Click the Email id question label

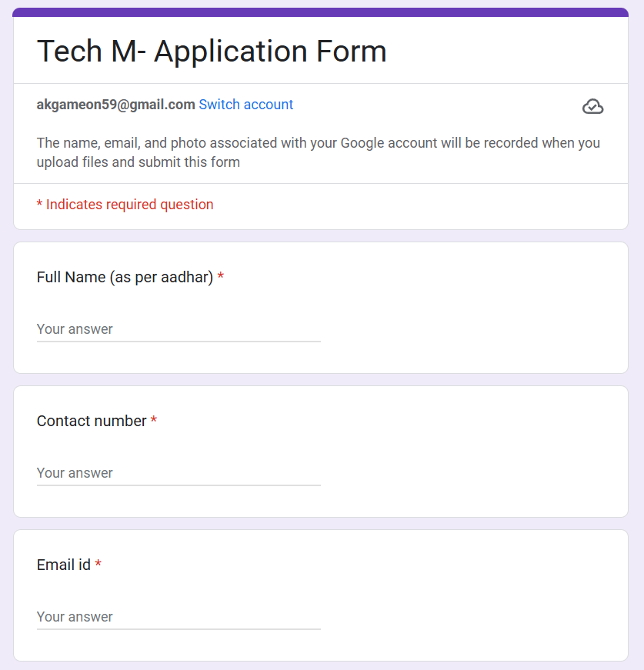pyautogui.click(x=64, y=565)
